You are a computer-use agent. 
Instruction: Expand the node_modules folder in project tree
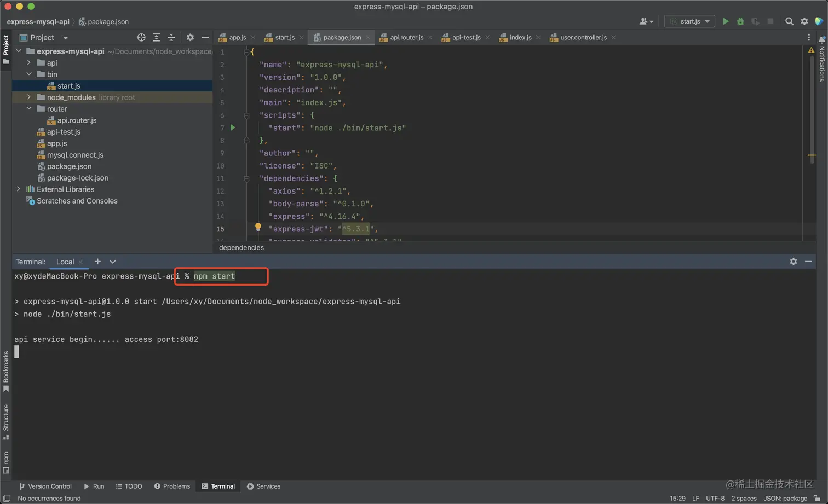29,97
